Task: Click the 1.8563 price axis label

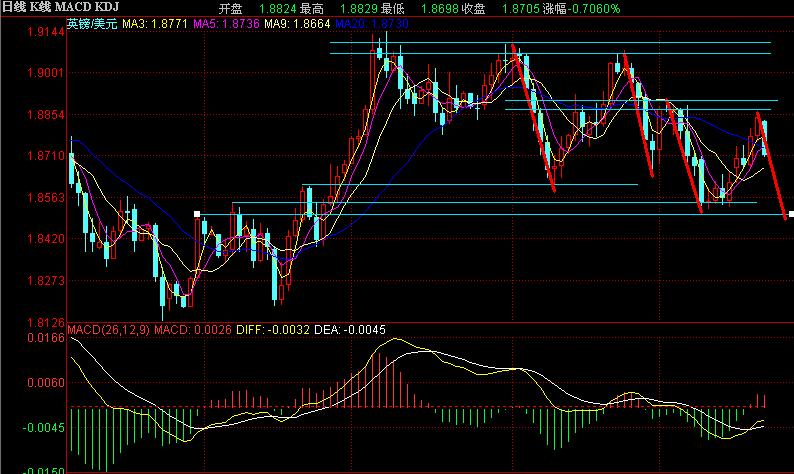Action: [46, 198]
